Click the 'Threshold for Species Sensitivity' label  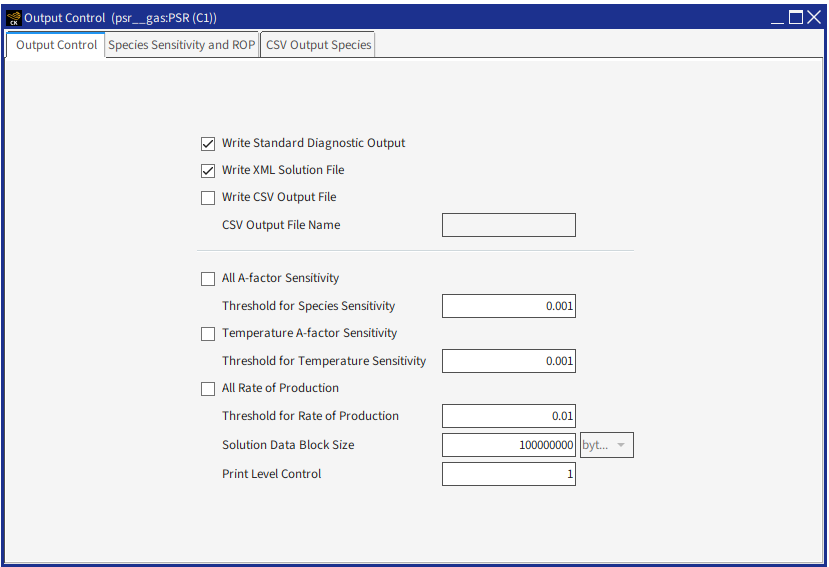[x=308, y=306]
